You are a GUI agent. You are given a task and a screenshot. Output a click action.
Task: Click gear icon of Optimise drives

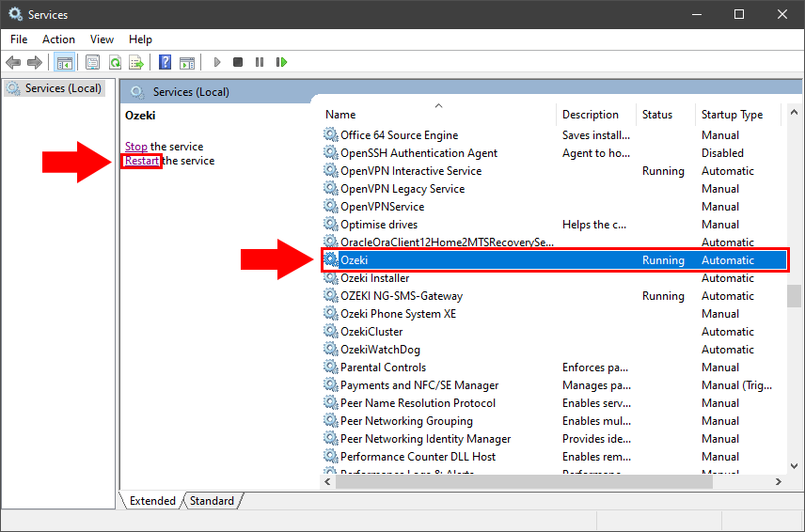tap(331, 225)
